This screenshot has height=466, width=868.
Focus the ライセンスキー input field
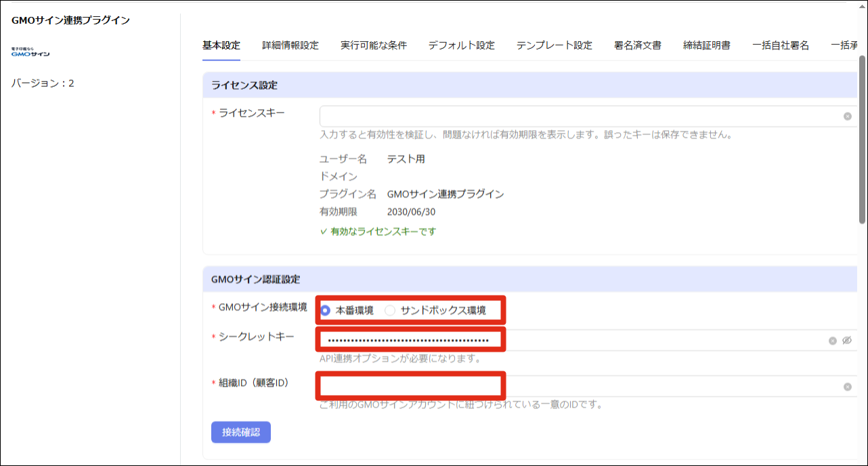[x=588, y=116]
